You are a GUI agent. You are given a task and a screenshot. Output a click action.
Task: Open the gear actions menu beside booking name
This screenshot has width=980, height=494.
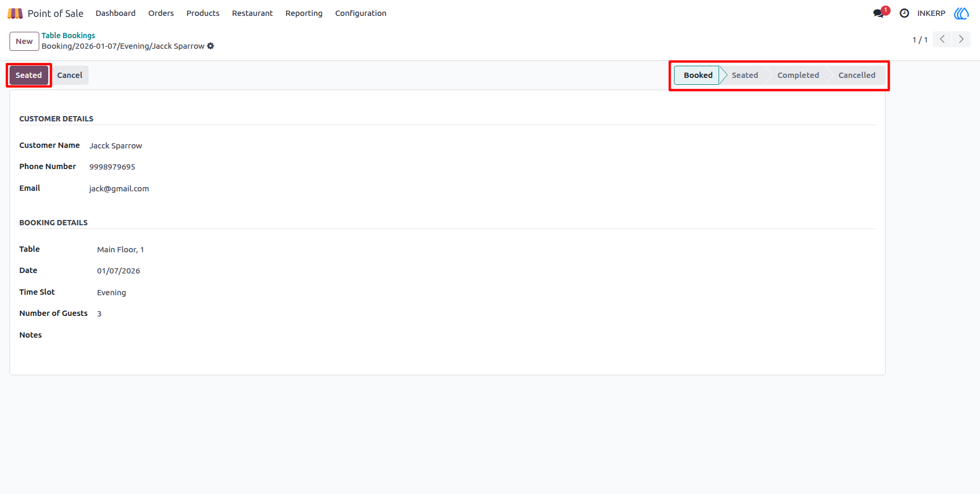(211, 46)
